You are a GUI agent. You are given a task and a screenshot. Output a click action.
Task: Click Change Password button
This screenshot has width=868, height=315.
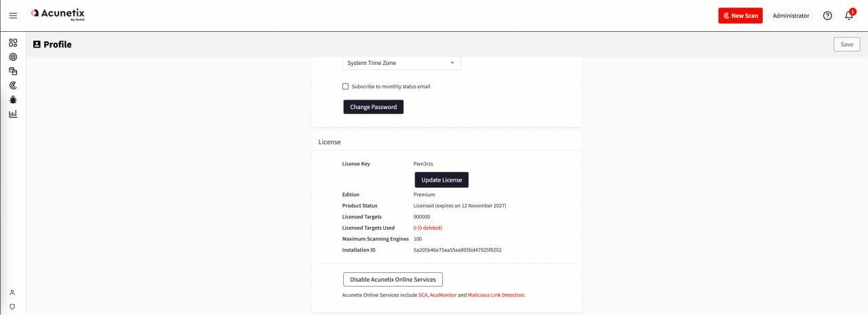(374, 107)
